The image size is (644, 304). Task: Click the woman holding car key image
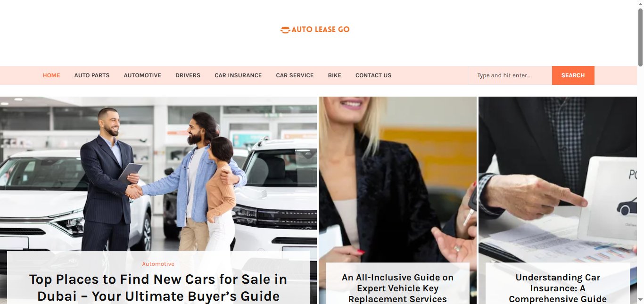pyautogui.click(x=397, y=179)
